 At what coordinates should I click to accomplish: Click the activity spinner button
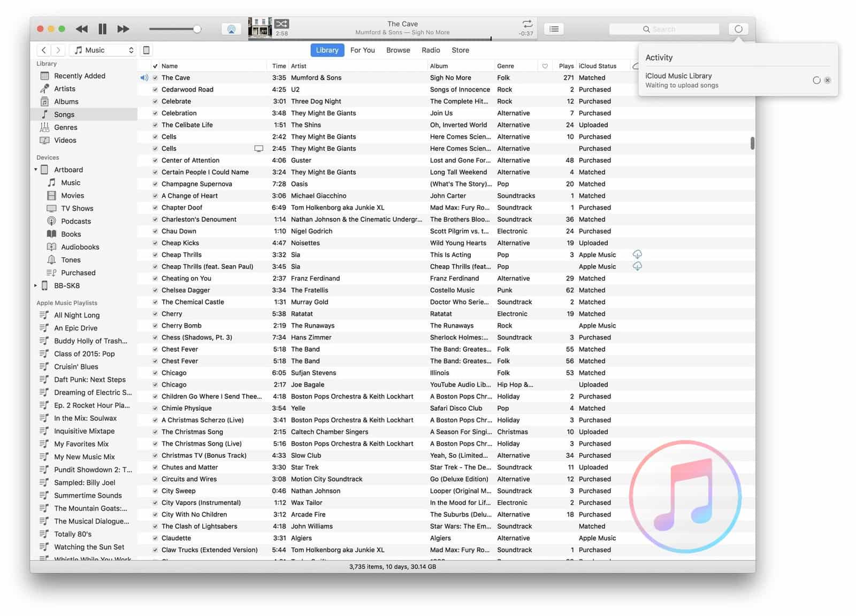click(x=738, y=29)
